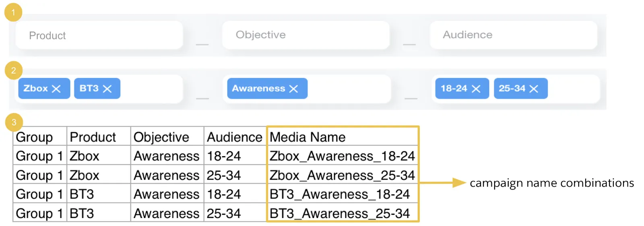Screen dimensions: 644x226
Task: Click the Objective input field
Action: pos(306,35)
